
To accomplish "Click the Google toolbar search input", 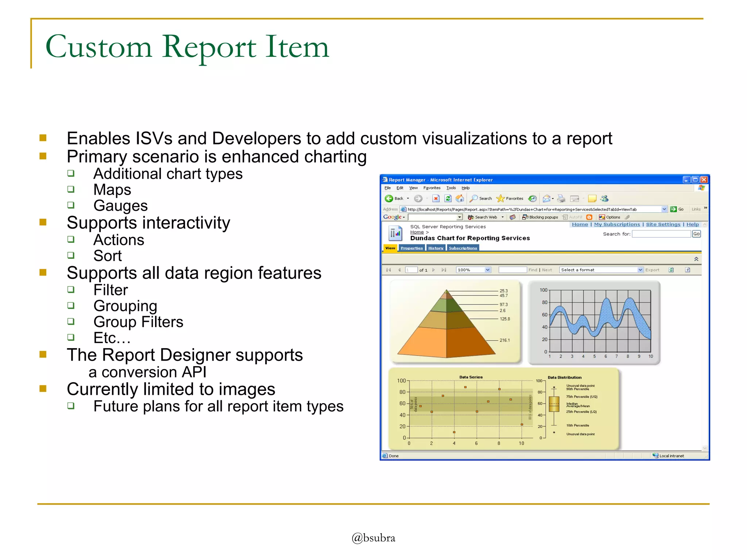I will tap(432, 217).
